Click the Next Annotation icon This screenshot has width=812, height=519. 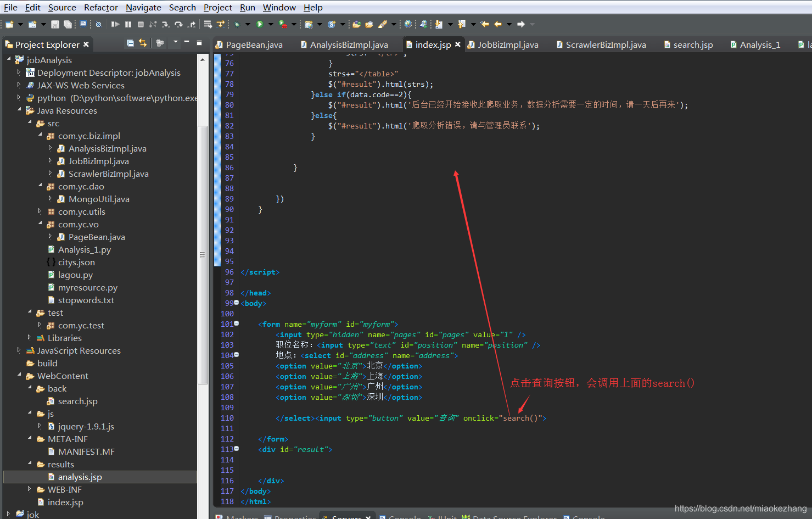439,24
